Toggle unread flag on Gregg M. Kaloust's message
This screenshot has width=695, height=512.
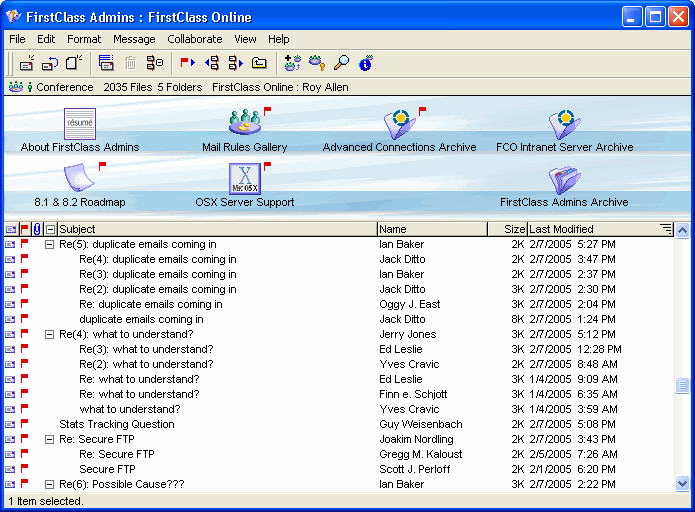tap(24, 453)
